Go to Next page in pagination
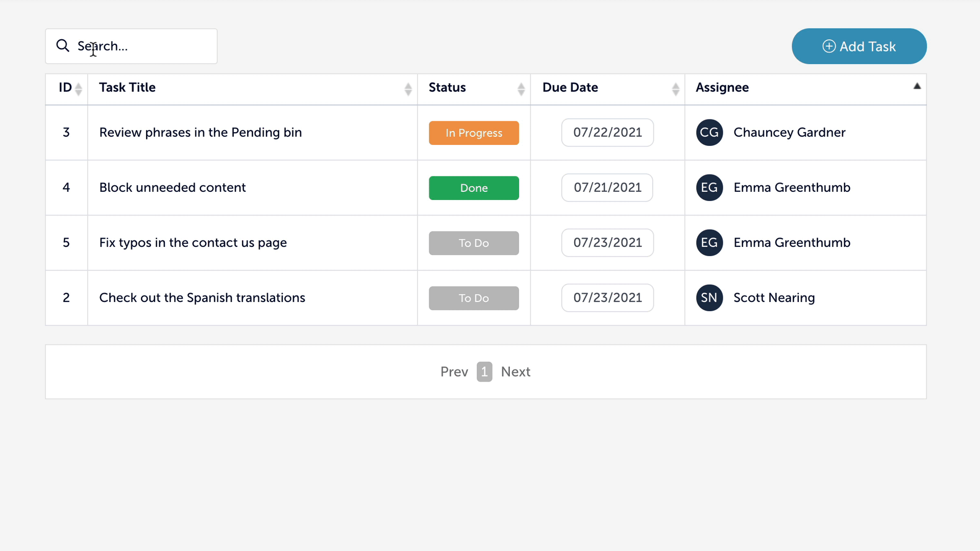Image resolution: width=980 pixels, height=551 pixels. pos(516,372)
